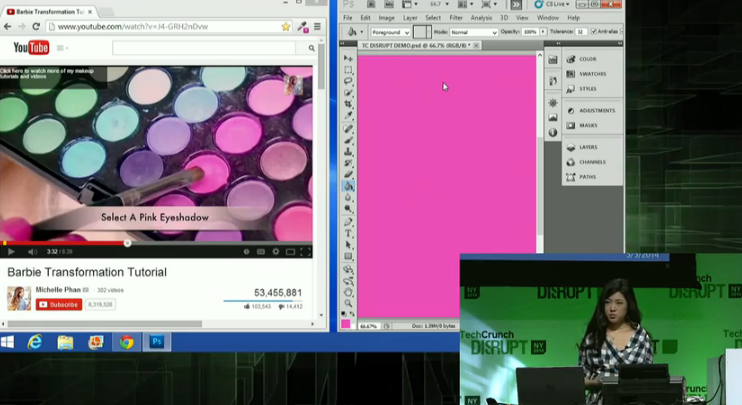
Task: Open the Window menu
Action: coord(548,18)
